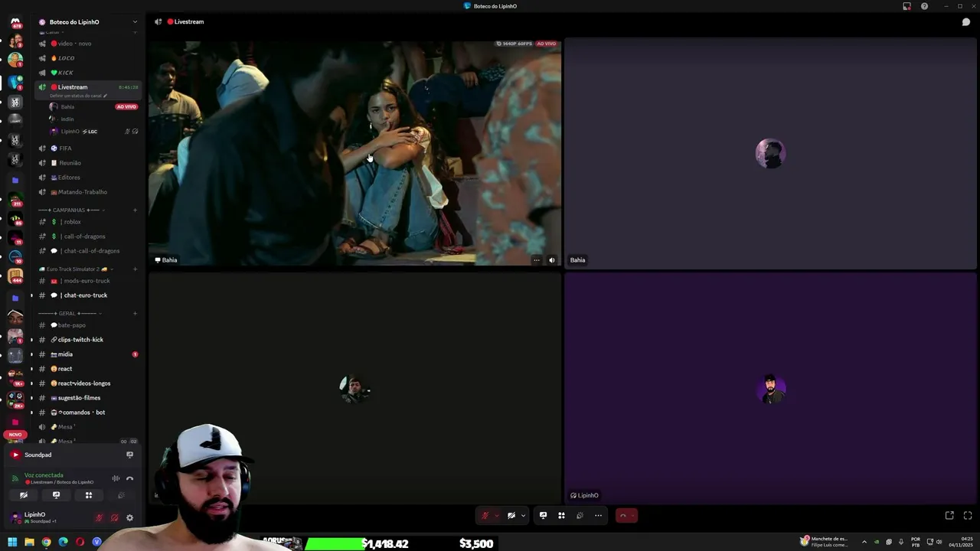This screenshot has width=980, height=551.
Task: Open the Boteco do LipinhO server dropdown
Action: pos(88,22)
